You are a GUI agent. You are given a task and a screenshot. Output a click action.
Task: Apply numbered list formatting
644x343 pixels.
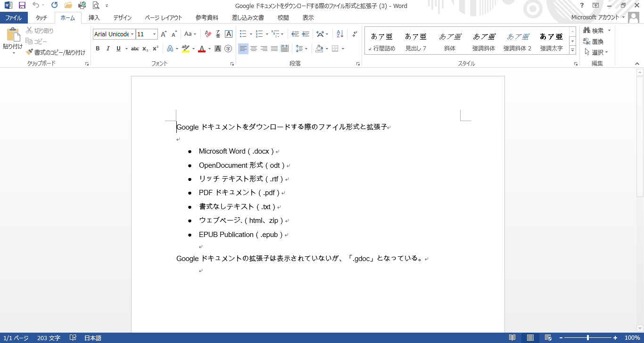coord(259,34)
